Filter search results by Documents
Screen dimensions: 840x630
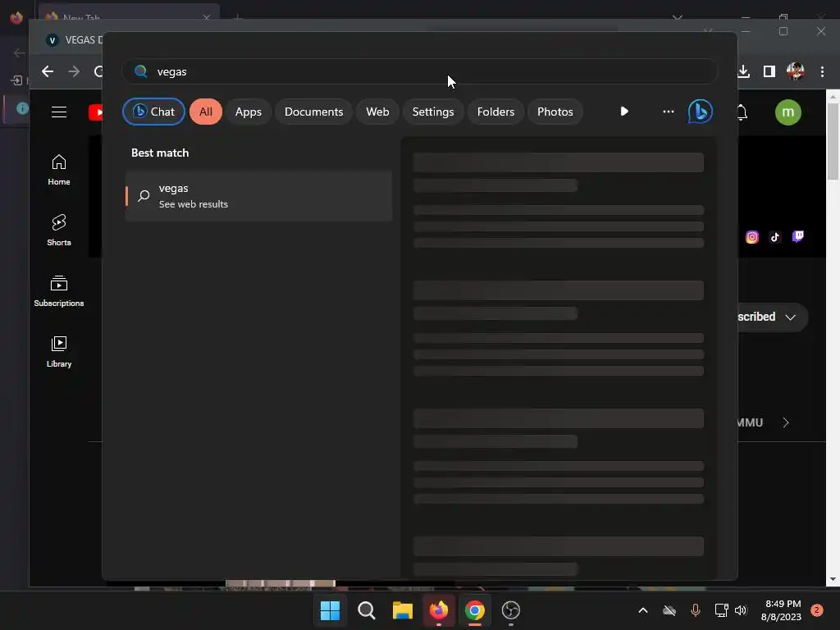(314, 112)
